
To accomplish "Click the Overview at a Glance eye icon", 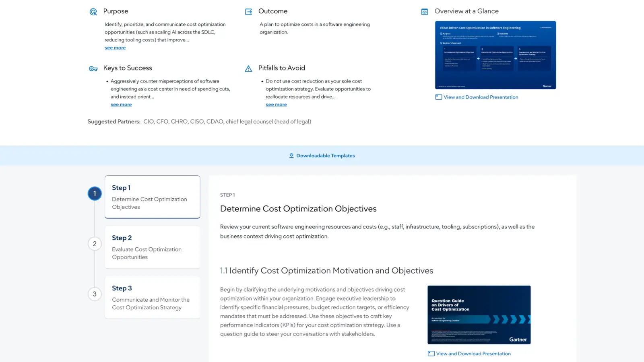I will pos(425,12).
